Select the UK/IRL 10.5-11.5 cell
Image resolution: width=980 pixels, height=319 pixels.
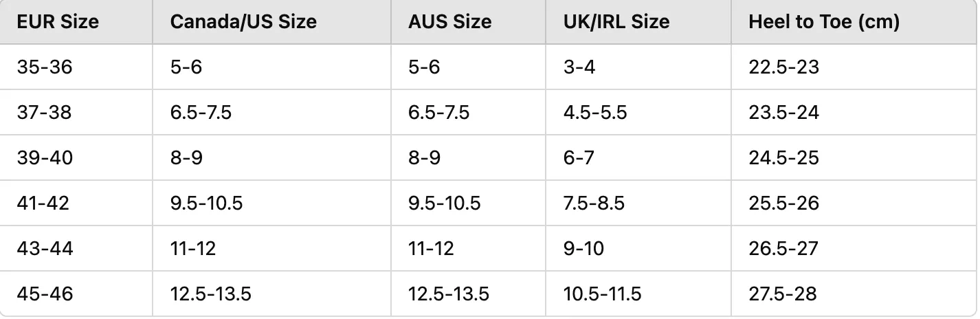pos(639,294)
